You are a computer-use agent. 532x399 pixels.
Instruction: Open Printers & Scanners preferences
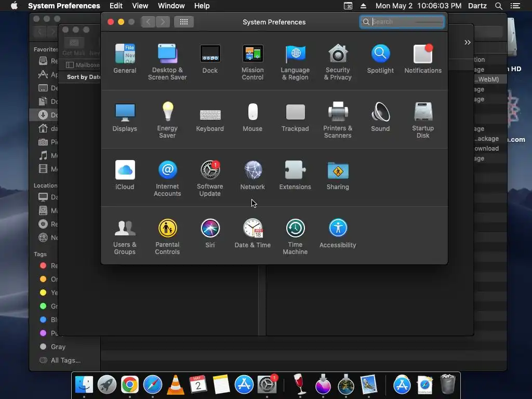tap(338, 121)
